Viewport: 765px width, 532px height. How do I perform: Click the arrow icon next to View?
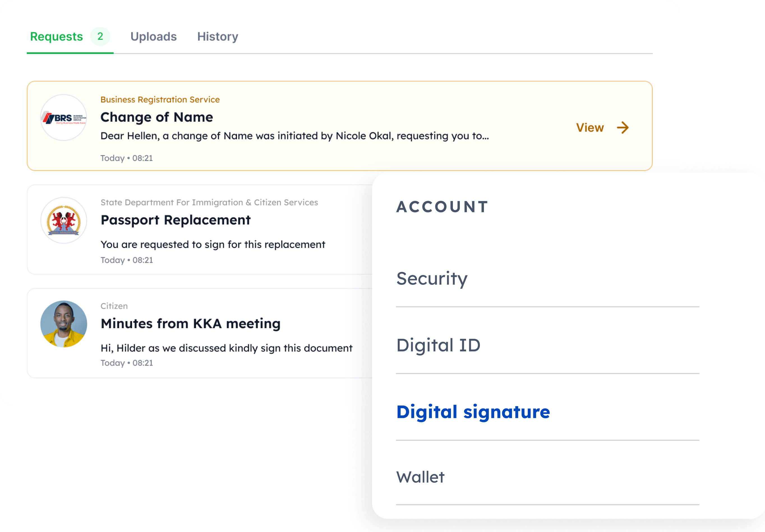coord(623,127)
